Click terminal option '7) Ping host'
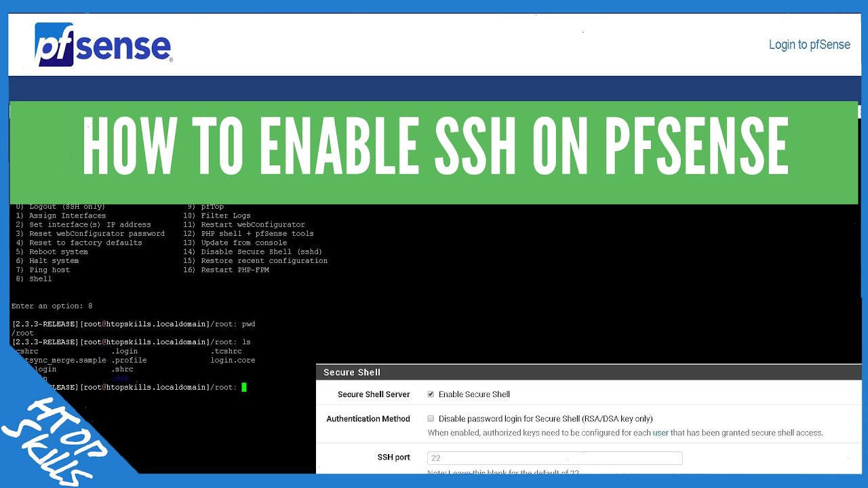868x488 pixels. tap(43, 270)
